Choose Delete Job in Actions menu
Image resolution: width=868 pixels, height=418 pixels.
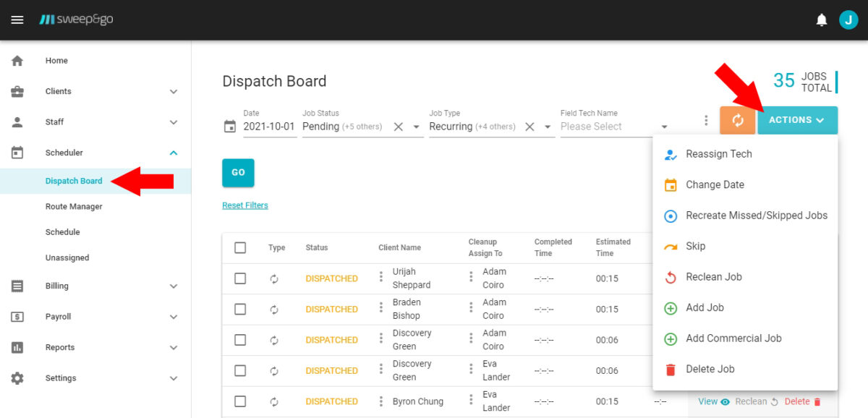pos(710,369)
